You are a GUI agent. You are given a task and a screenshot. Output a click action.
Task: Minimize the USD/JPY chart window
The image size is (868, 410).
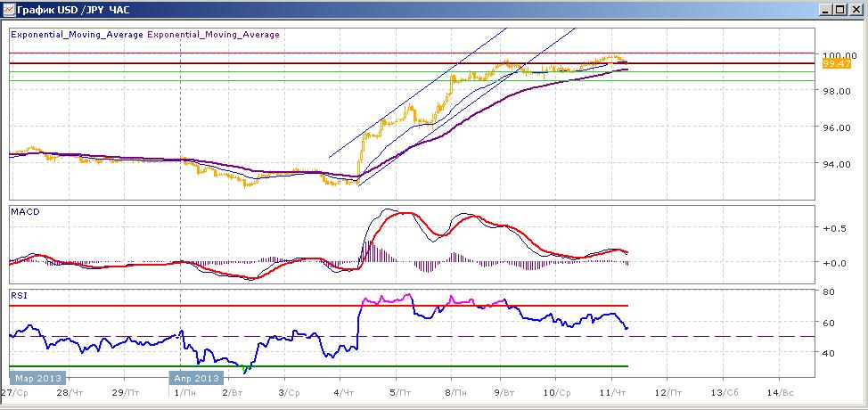[826, 10]
